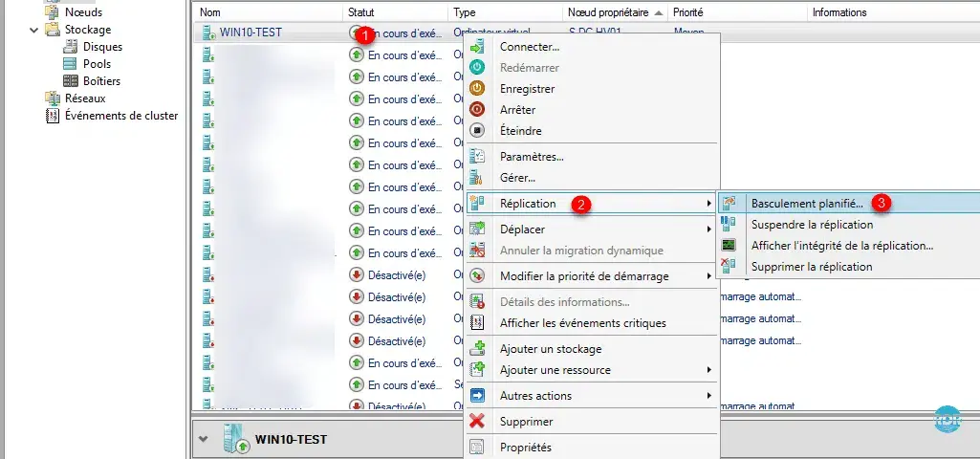The height and width of the screenshot is (459, 980).
Task: Sort list by the Nom column header
Action: (x=270, y=12)
